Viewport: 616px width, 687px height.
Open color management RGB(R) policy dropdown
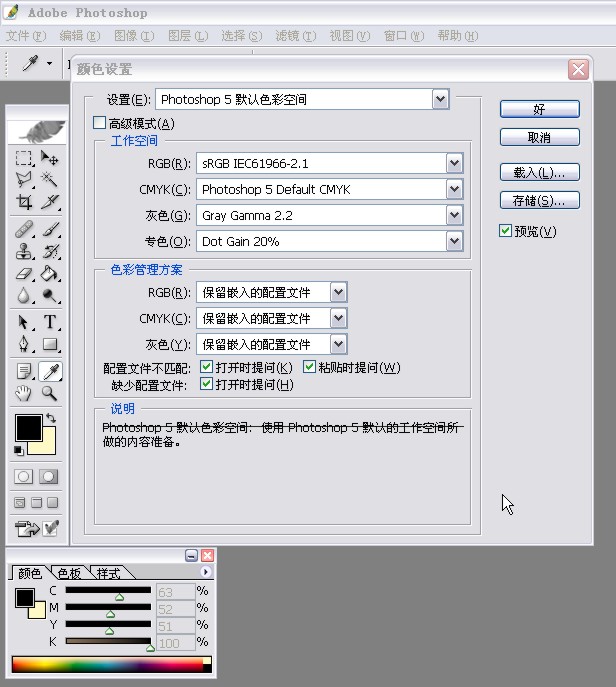[339, 292]
